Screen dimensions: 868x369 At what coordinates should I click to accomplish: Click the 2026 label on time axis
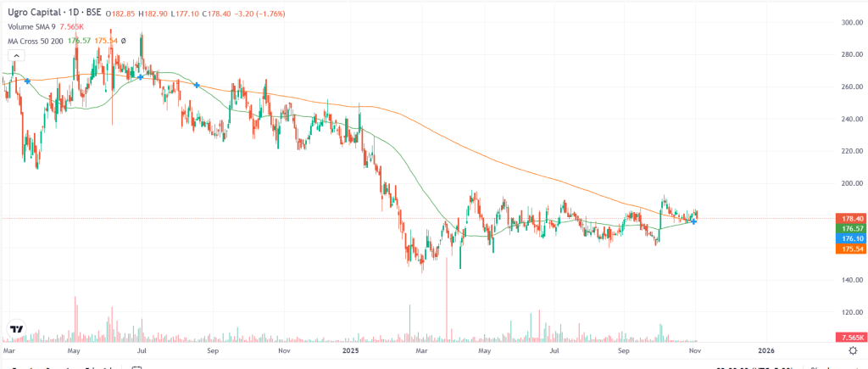pos(766,350)
